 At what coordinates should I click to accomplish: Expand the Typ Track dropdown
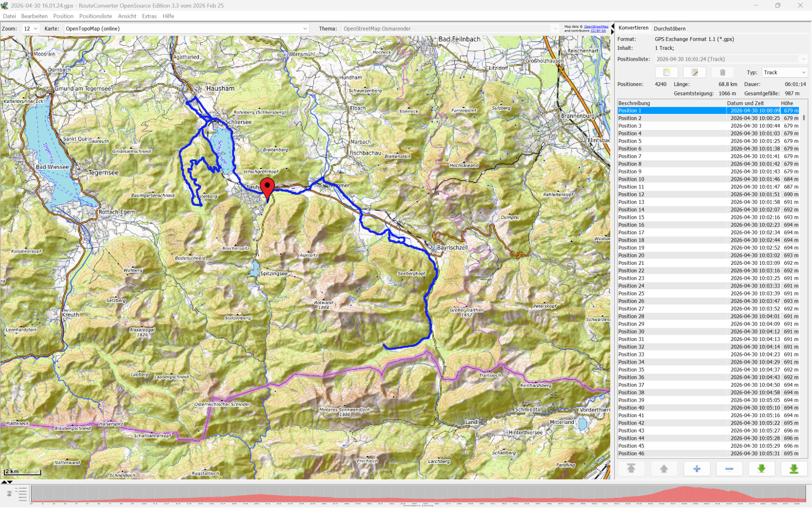784,72
